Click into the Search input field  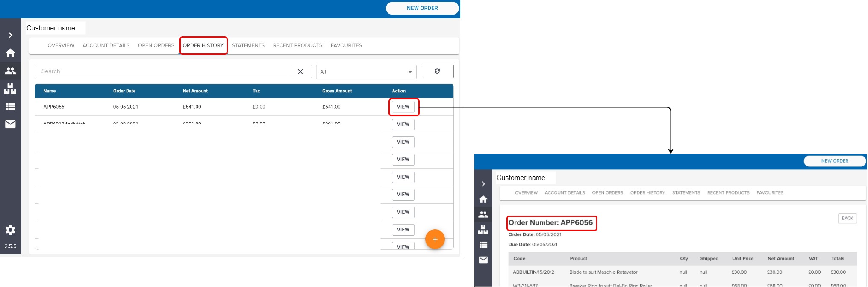pyautogui.click(x=162, y=71)
